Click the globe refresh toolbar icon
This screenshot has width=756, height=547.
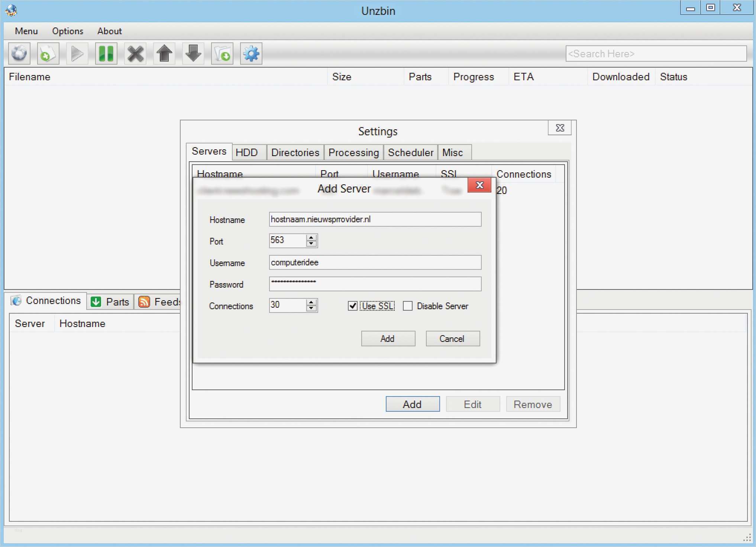pos(19,54)
